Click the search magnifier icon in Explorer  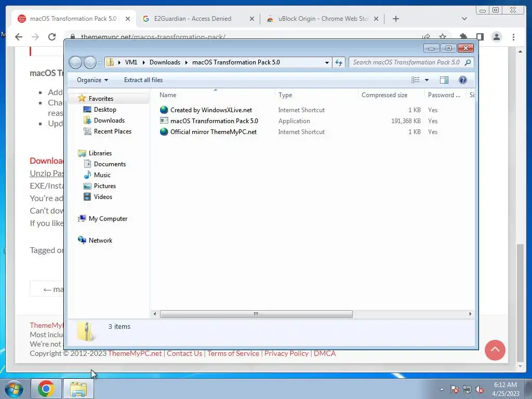coord(468,62)
